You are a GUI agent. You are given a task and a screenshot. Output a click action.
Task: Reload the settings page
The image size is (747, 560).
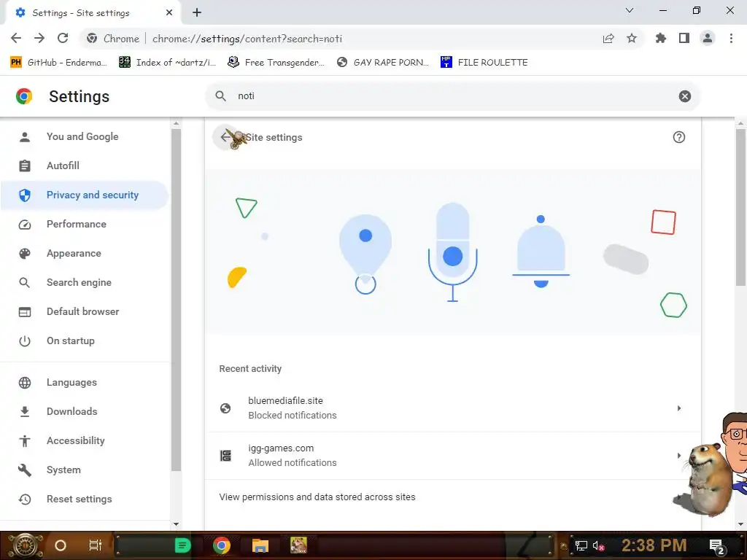pyautogui.click(x=63, y=39)
